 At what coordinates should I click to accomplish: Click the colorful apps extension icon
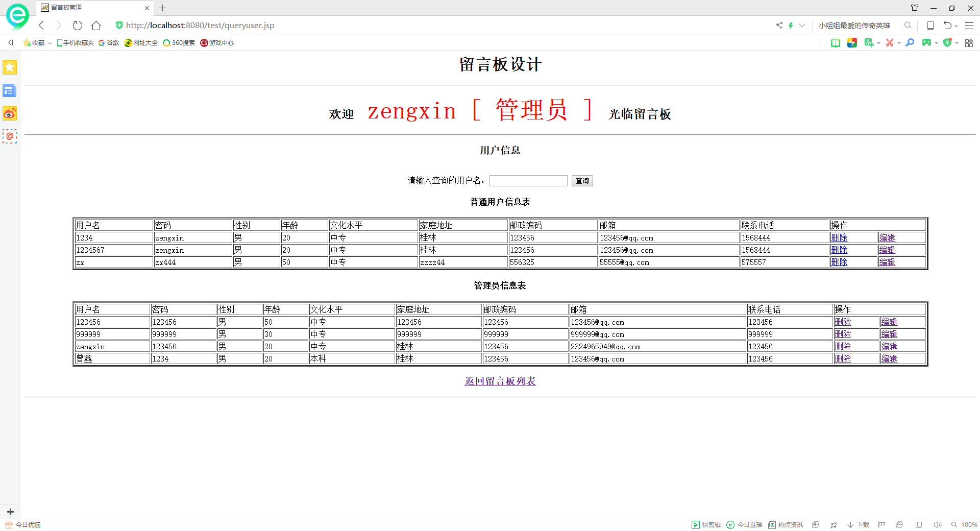pyautogui.click(x=852, y=43)
